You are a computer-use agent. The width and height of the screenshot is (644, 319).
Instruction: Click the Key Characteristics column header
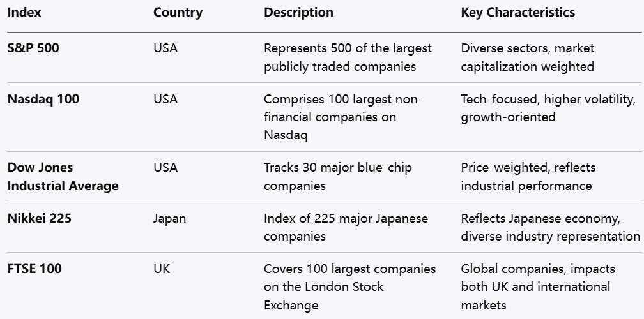[x=517, y=13]
